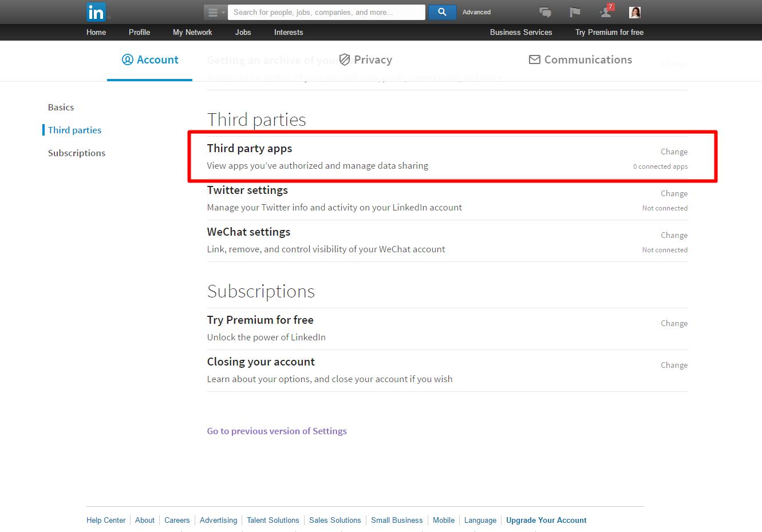Image resolution: width=762 pixels, height=532 pixels.
Task: Click the blue search magnifier button
Action: (442, 12)
